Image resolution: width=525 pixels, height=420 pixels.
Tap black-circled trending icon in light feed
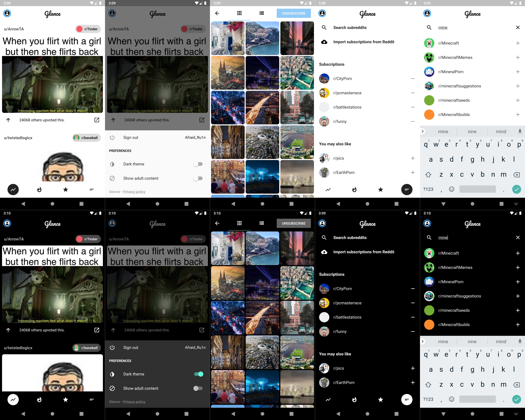pyautogui.click(x=13, y=190)
